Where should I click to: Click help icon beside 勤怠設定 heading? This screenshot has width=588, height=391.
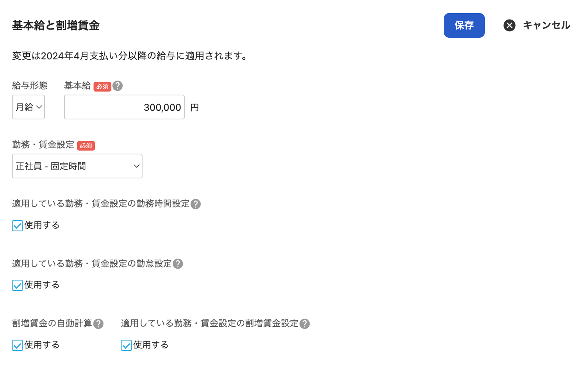pyautogui.click(x=178, y=264)
